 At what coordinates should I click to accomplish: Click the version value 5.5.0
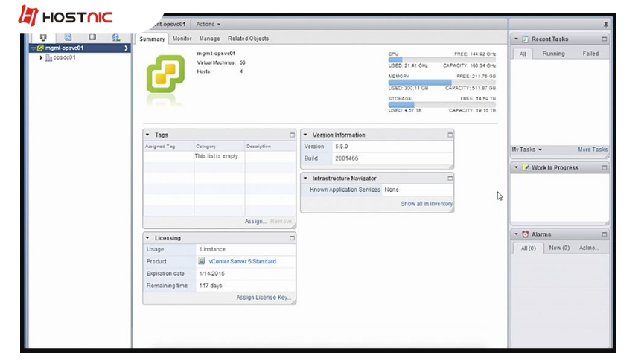(341, 147)
